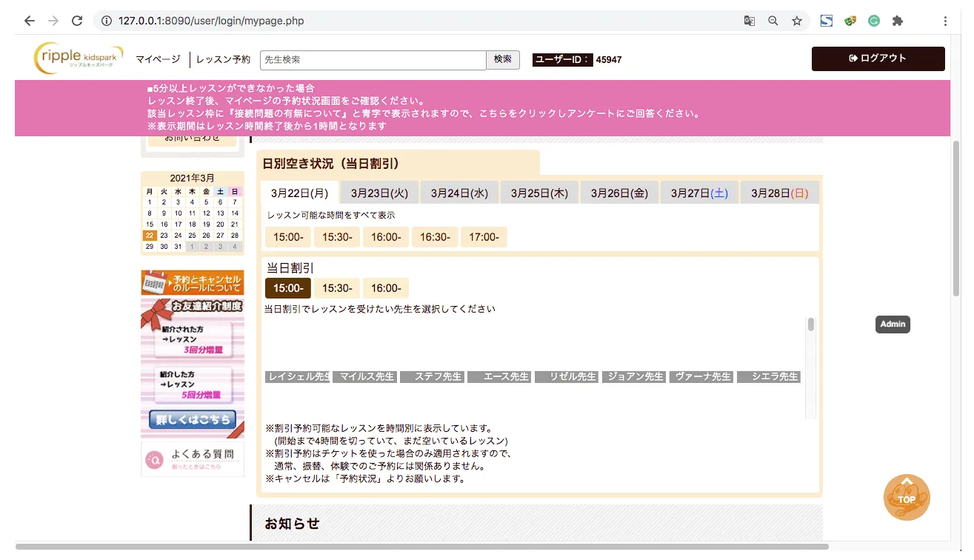The height and width of the screenshot is (560, 974).
Task: Select day 25 in the March calendar
Action: pos(192,236)
